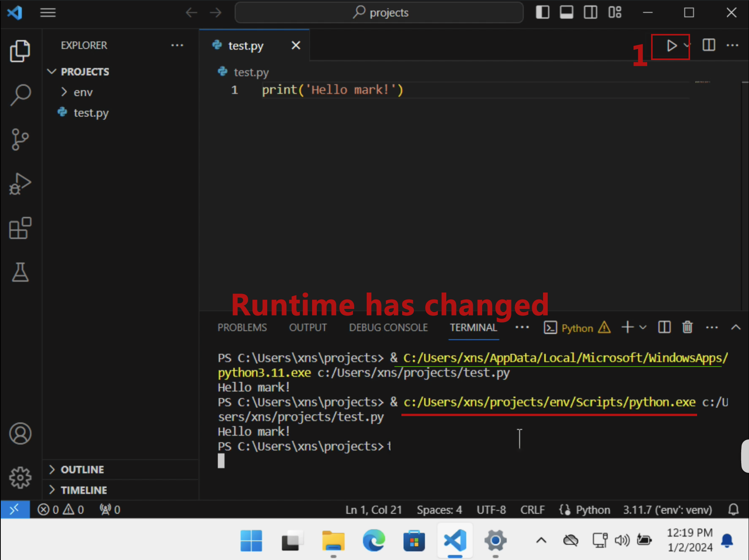Kill the terminal with trash icon
The width and height of the screenshot is (749, 560).
[687, 327]
